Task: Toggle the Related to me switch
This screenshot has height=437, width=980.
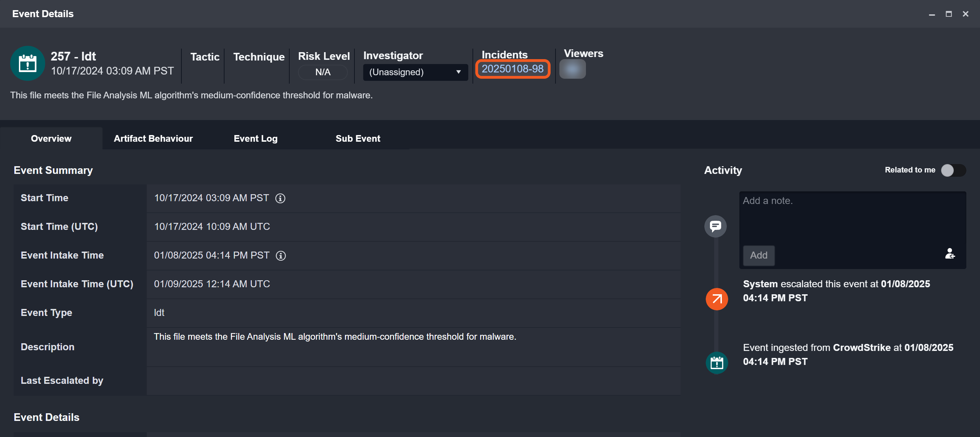Action: point(953,170)
